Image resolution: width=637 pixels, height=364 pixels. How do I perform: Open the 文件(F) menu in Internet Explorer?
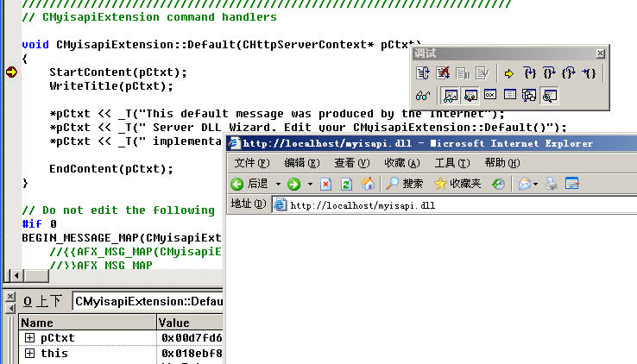252,163
